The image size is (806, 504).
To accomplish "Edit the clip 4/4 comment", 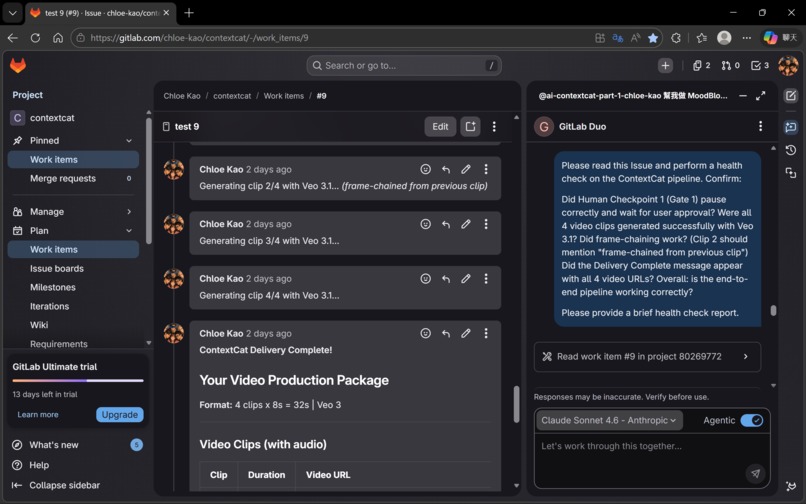I will click(466, 279).
